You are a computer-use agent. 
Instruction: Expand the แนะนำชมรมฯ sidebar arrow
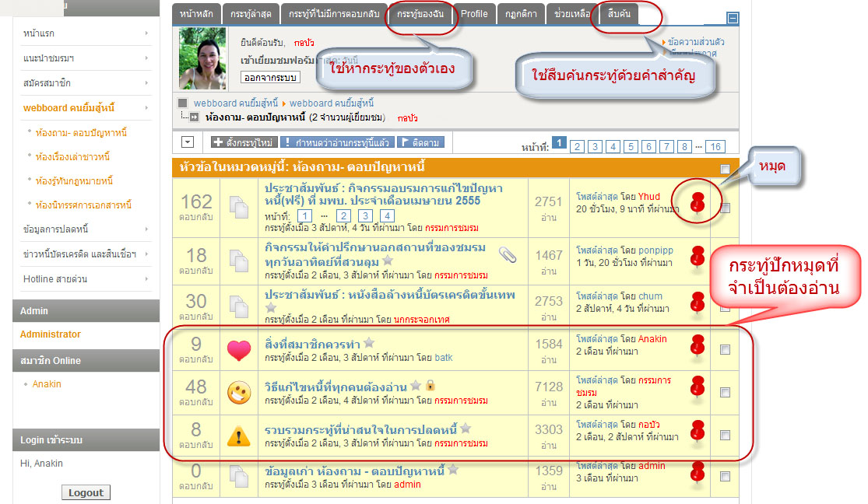coord(146,58)
